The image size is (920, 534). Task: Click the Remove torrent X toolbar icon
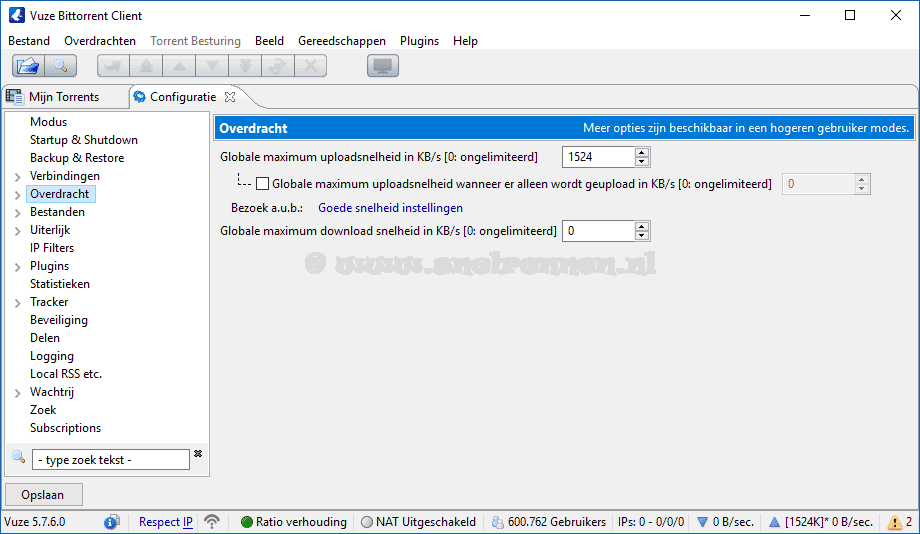(x=310, y=66)
